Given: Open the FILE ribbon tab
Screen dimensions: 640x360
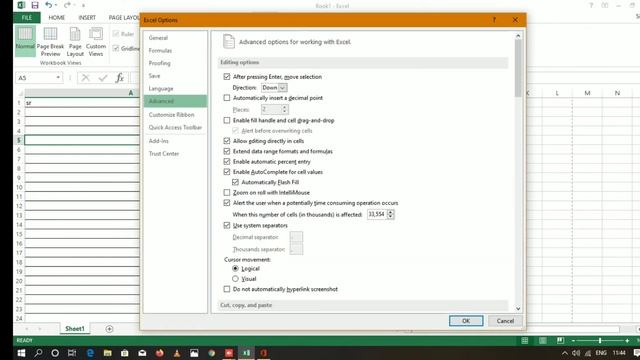Looking at the screenshot, I should click(27, 18).
